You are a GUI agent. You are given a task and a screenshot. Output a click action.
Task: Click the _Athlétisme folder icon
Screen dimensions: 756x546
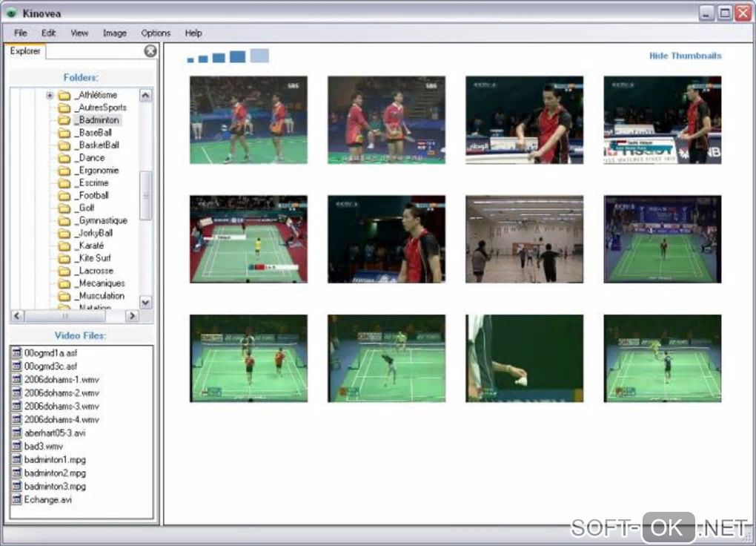pyautogui.click(x=64, y=95)
